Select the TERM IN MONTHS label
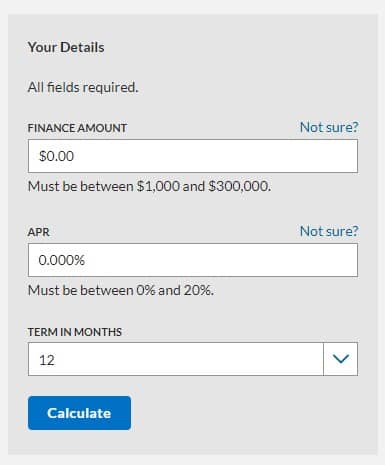The image size is (385, 465). [x=75, y=332]
